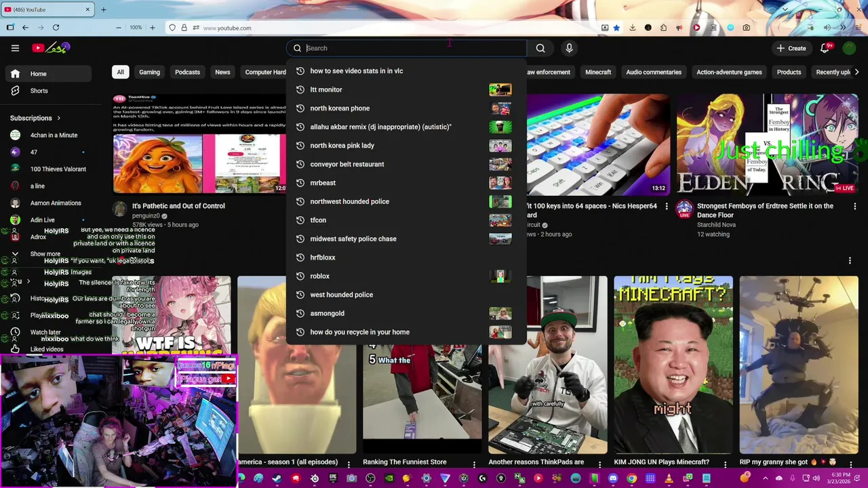Go back with browser back arrow

coord(25,28)
